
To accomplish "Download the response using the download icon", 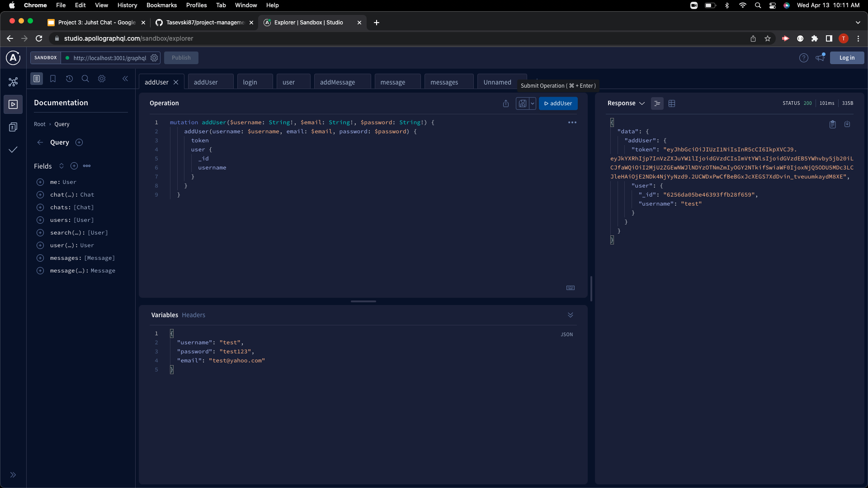I will pos(848,124).
